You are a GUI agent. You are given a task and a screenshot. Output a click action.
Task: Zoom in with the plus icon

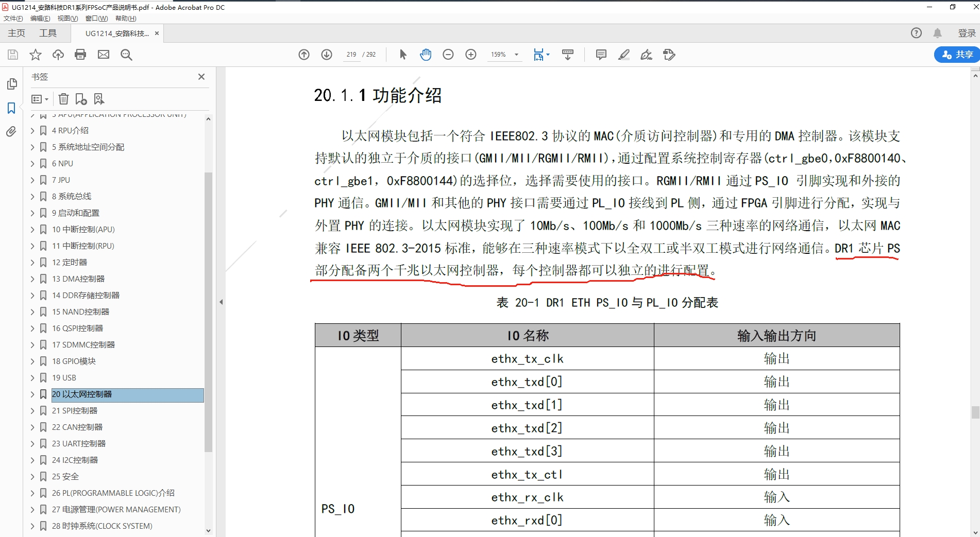click(x=471, y=55)
